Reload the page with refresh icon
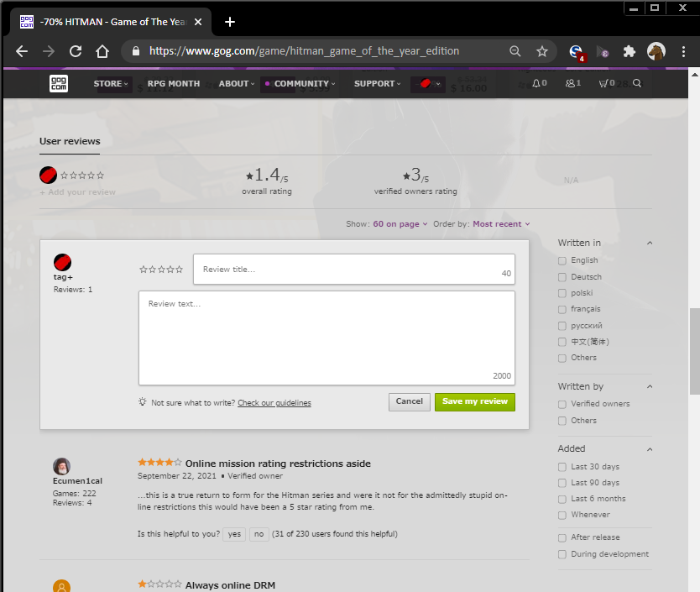The width and height of the screenshot is (700, 592). coord(76,51)
